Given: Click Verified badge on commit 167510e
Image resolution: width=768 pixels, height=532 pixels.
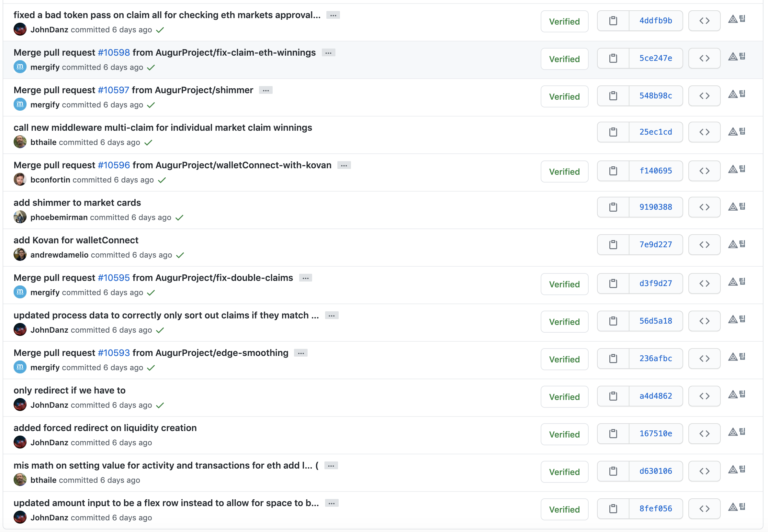Looking at the screenshot, I should click(564, 434).
